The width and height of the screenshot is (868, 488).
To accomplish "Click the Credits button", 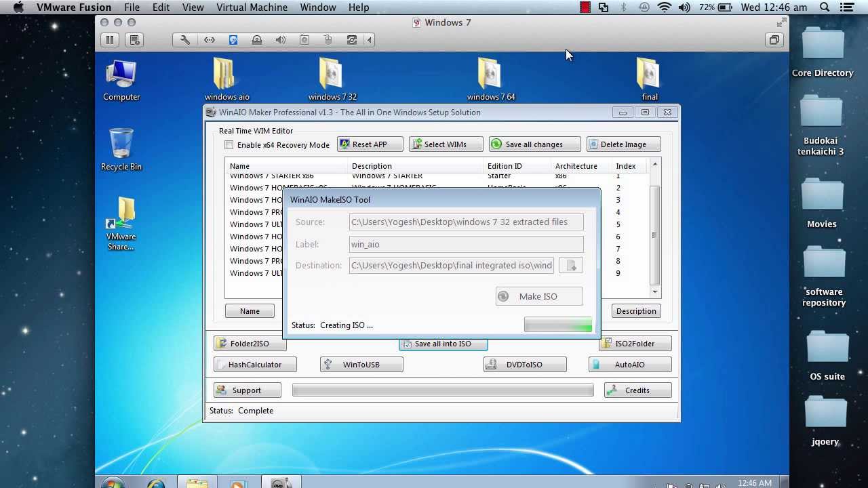I will (x=637, y=390).
